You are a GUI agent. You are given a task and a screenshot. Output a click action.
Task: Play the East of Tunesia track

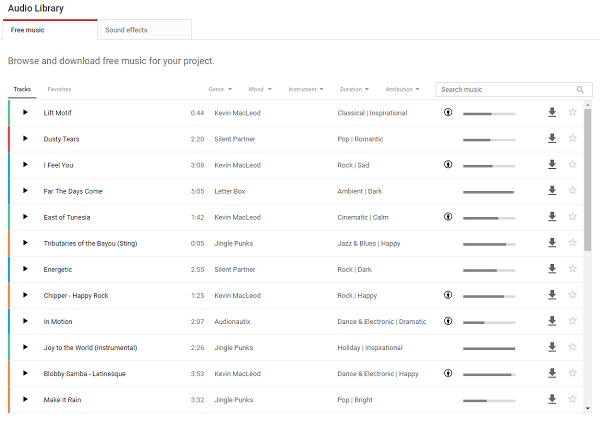25,217
